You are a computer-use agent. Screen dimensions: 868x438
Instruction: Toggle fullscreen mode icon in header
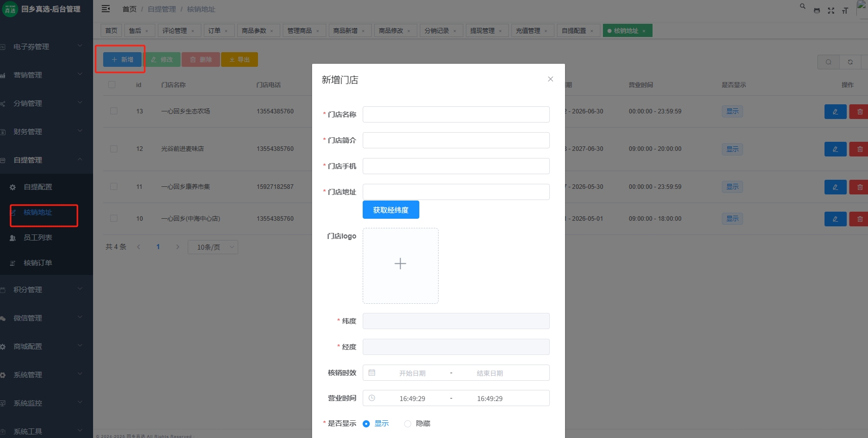click(x=831, y=11)
